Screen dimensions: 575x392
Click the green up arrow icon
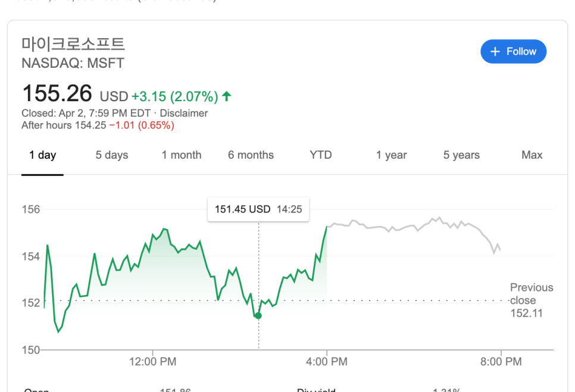227,96
